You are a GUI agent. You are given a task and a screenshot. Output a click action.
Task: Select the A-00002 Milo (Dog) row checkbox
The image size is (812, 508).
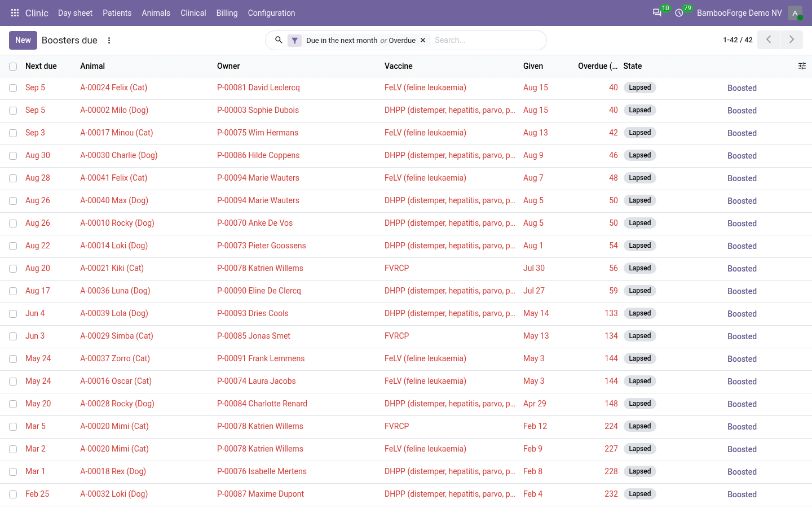(13, 111)
